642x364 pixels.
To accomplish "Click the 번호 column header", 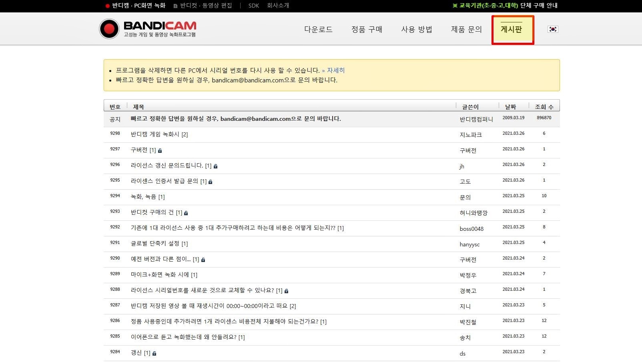I will click(x=115, y=107).
